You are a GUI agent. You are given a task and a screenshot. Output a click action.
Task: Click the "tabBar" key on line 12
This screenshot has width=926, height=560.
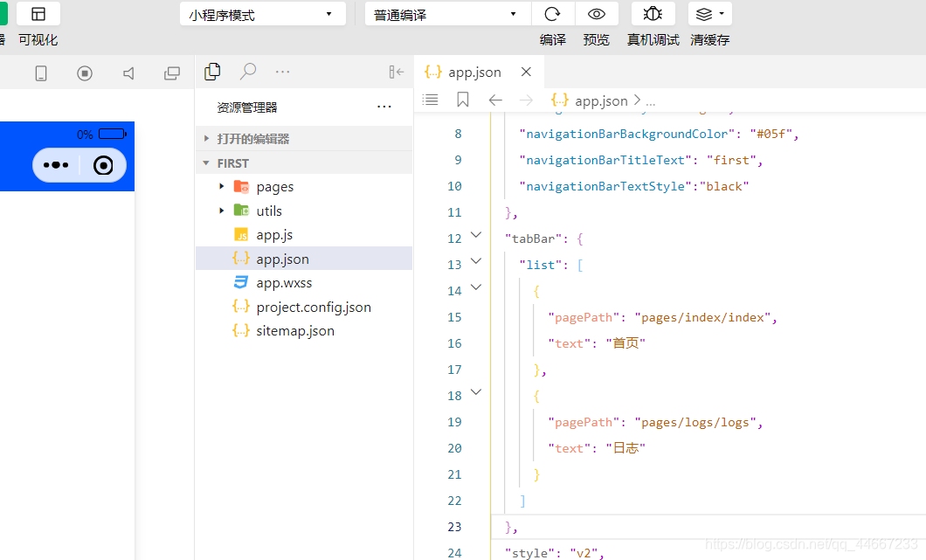point(533,239)
